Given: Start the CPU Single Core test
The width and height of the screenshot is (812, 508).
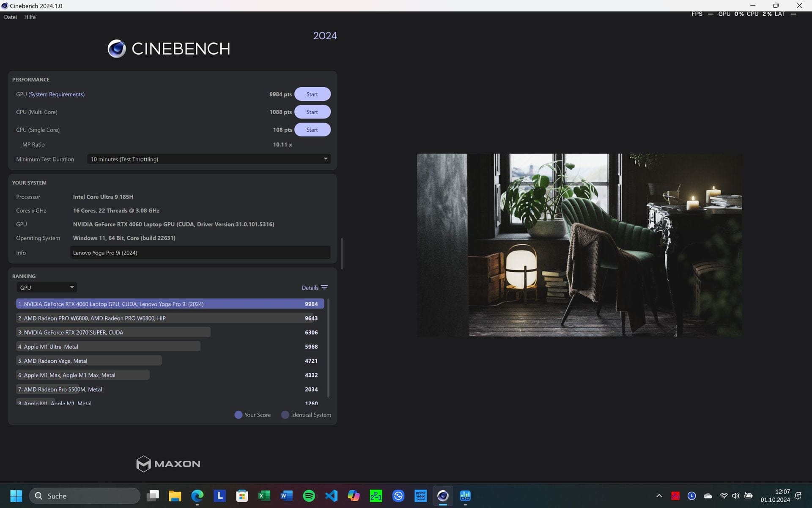Looking at the screenshot, I should pyautogui.click(x=312, y=130).
